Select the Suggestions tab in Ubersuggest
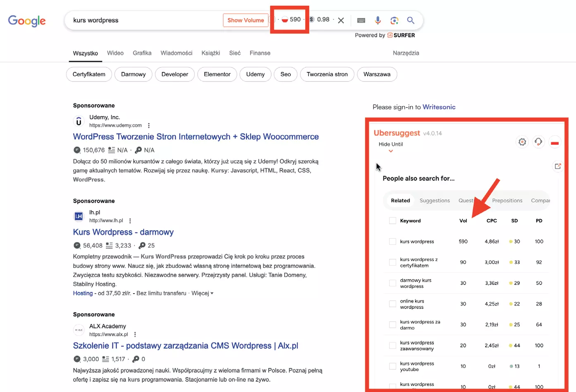This screenshot has width=576, height=392. tap(435, 201)
